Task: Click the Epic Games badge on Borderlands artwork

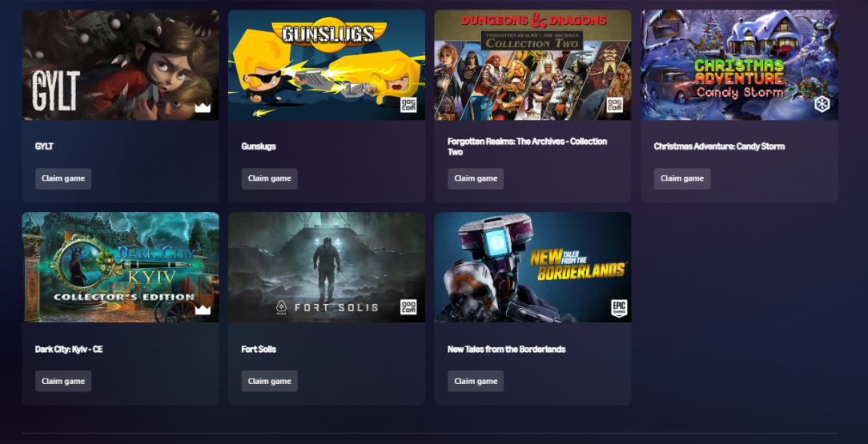Action: [618, 309]
